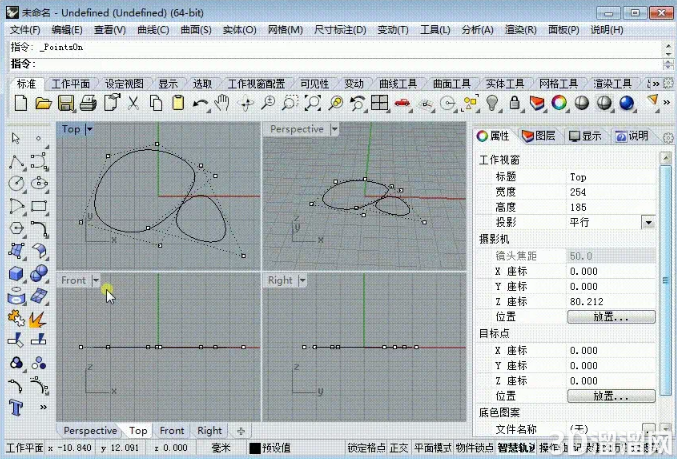Toggle 智慧轨迹 SmartTrack in the status bar
This screenshot has height=459, width=677.
[516, 448]
